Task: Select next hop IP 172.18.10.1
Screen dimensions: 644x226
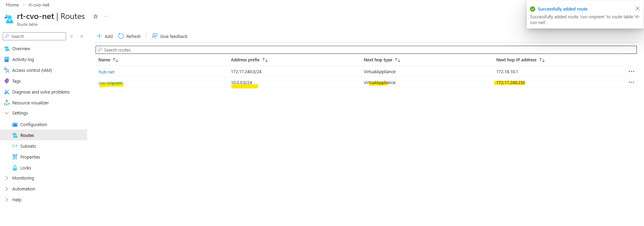Action: pyautogui.click(x=507, y=72)
